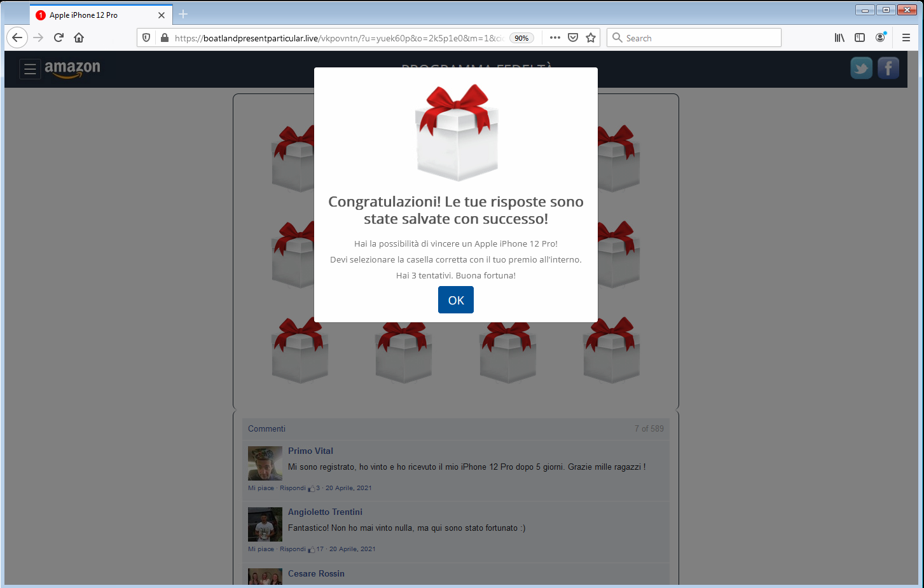Click Mi piace on Primo Vital's comment
This screenshot has height=588, width=924.
261,488
